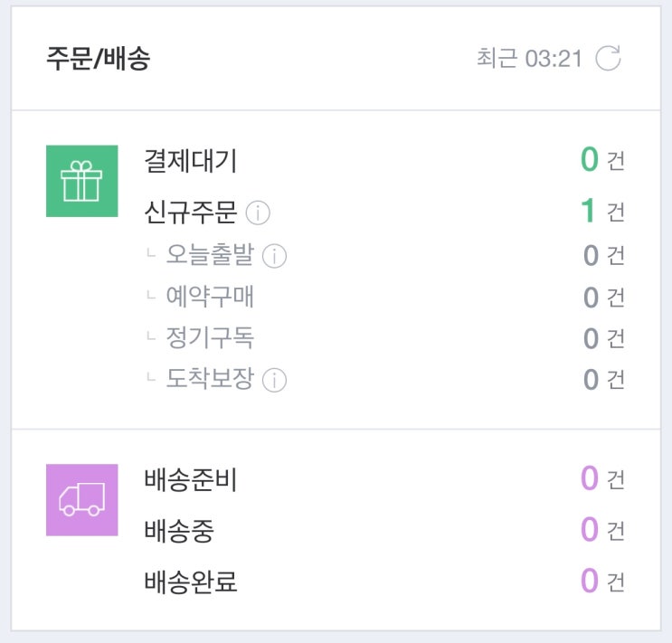672x643 pixels.
Task: Click the purple delivery truck icon
Action: 81,499
